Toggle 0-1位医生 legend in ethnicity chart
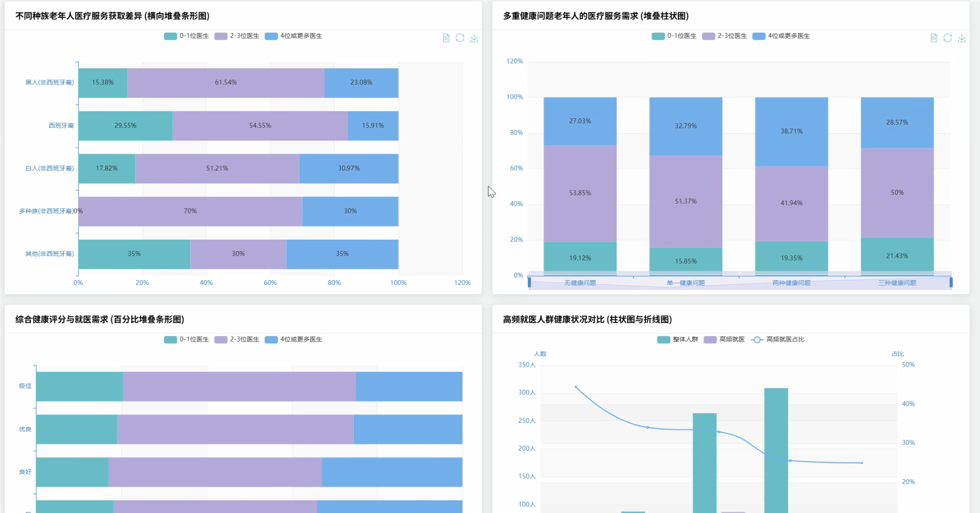The height and width of the screenshot is (513, 980). [186, 36]
